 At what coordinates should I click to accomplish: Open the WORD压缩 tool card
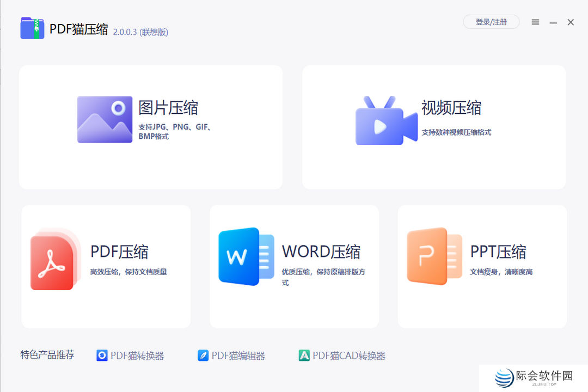[294, 266]
